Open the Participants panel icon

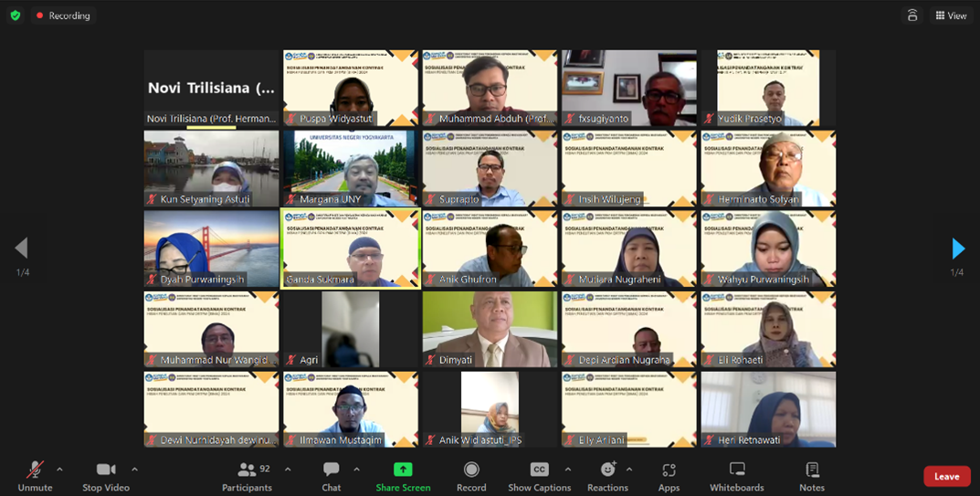(247, 470)
